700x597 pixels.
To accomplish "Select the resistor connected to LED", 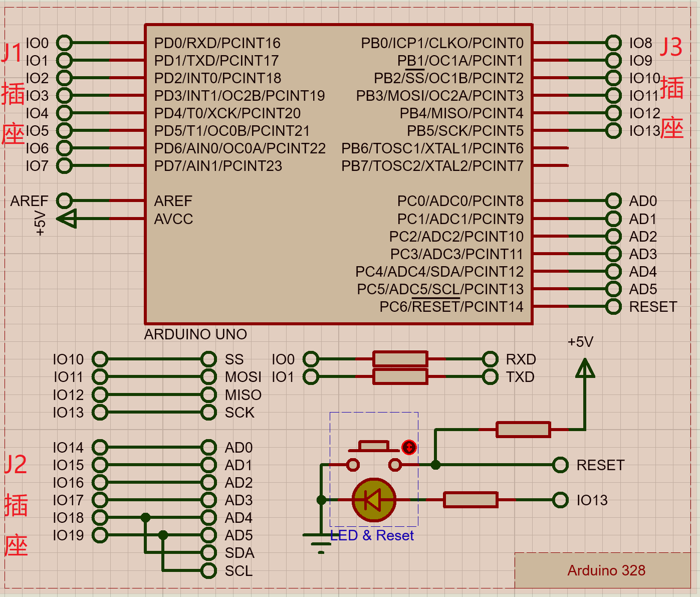I will (471, 500).
